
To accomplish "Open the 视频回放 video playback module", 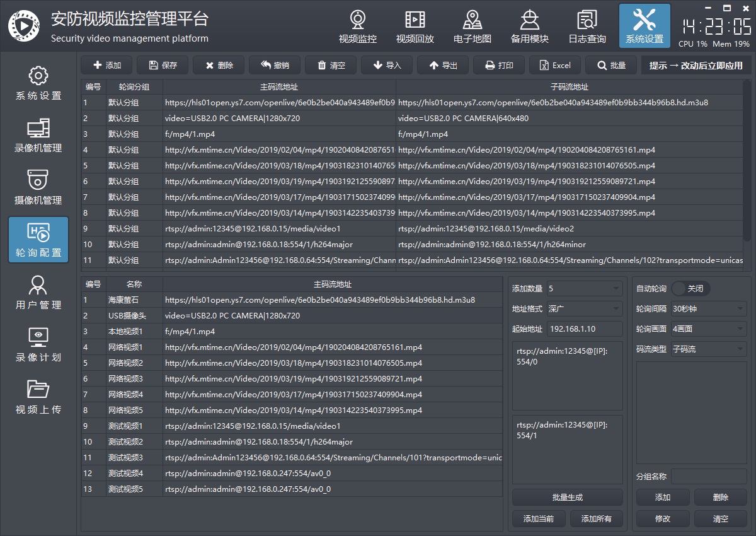I will (x=415, y=27).
